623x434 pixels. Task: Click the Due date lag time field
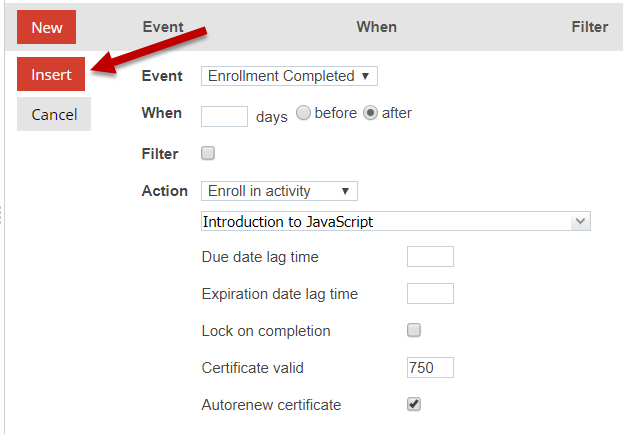(430, 257)
